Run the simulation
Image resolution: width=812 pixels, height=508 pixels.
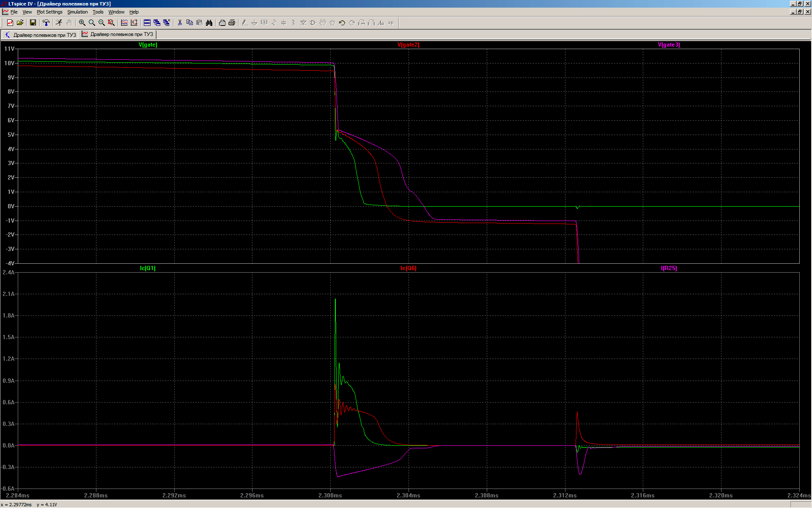pos(59,23)
